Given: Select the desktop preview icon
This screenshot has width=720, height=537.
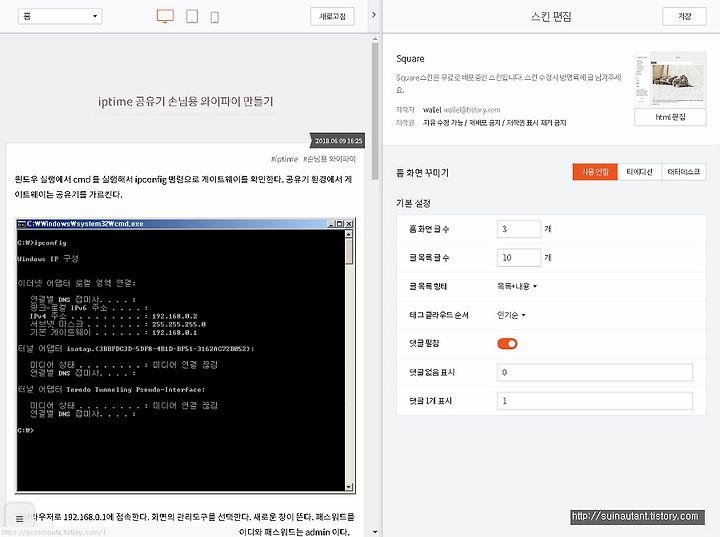Looking at the screenshot, I should point(165,16).
